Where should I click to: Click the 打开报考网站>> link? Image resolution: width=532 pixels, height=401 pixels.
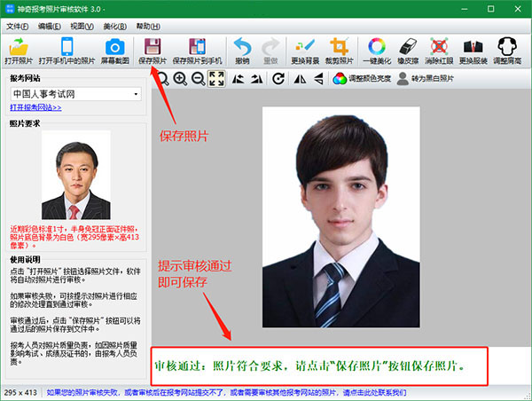point(35,107)
